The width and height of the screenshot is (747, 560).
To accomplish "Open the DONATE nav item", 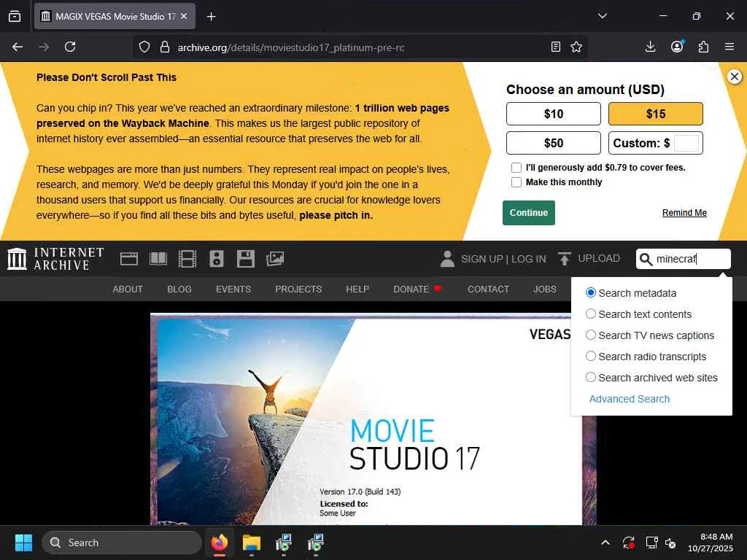I will [x=417, y=289].
